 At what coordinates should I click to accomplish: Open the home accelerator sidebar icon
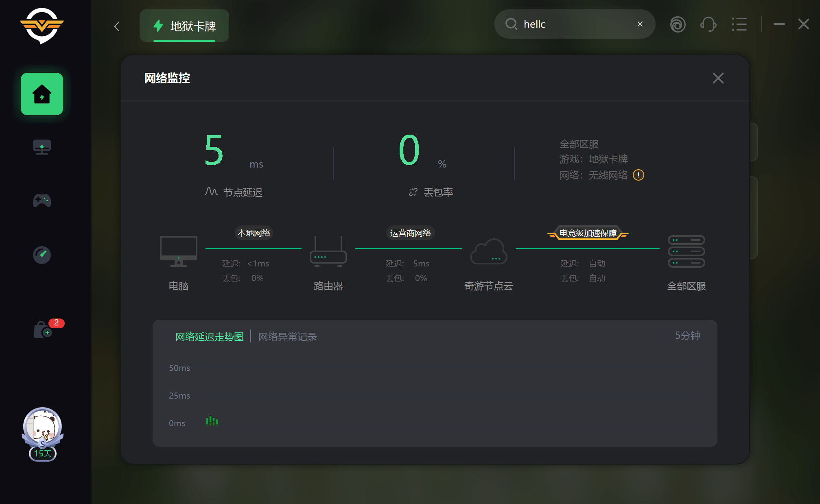pos(42,94)
